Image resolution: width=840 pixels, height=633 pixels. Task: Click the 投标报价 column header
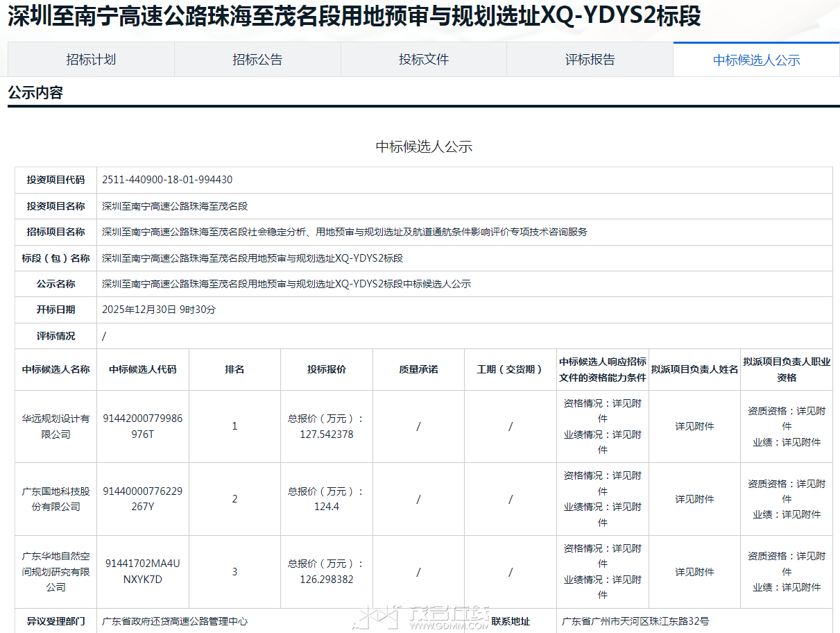(326, 369)
